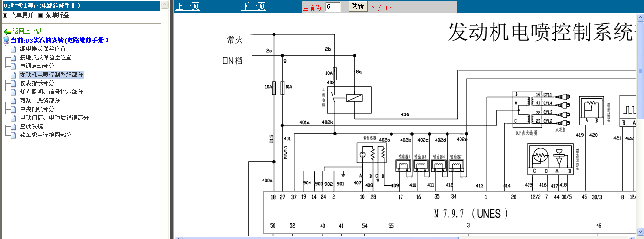This screenshot has width=644, height=239.
Task: Click page icon beside 发动机电喷控制系统部分
Action: click(13, 75)
